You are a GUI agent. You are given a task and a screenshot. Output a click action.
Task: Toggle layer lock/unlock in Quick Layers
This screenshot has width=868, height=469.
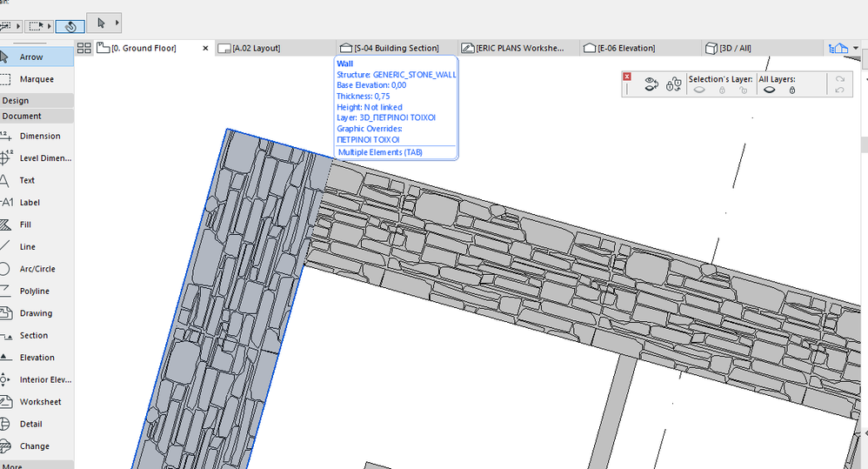[673, 84]
